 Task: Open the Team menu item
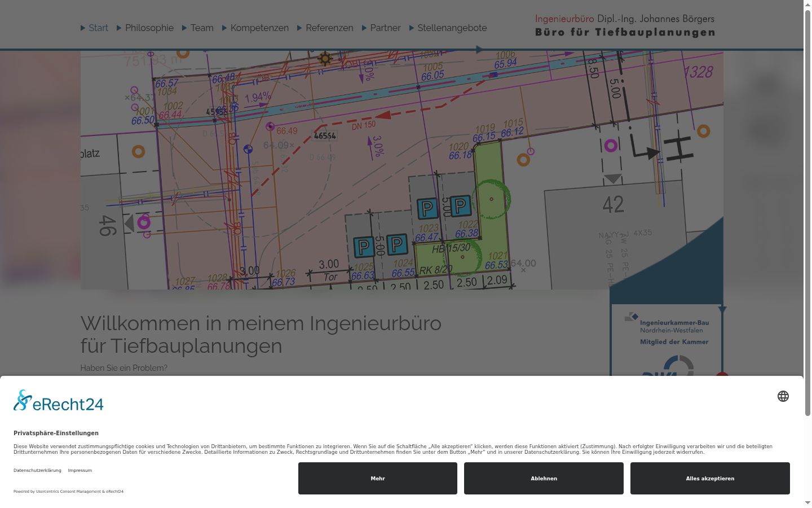tap(202, 28)
